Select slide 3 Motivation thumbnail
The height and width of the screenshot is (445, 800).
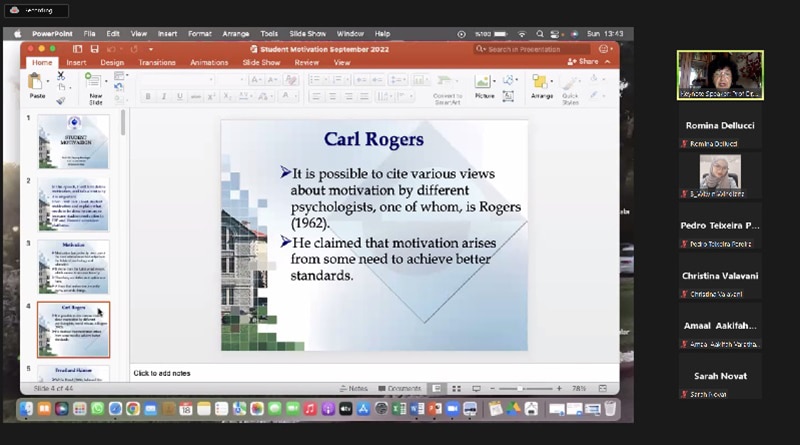click(x=73, y=265)
